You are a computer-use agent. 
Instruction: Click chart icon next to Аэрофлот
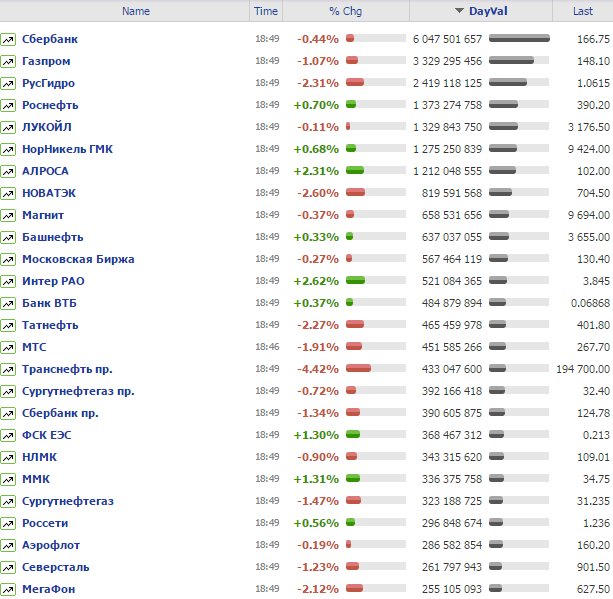point(8,545)
